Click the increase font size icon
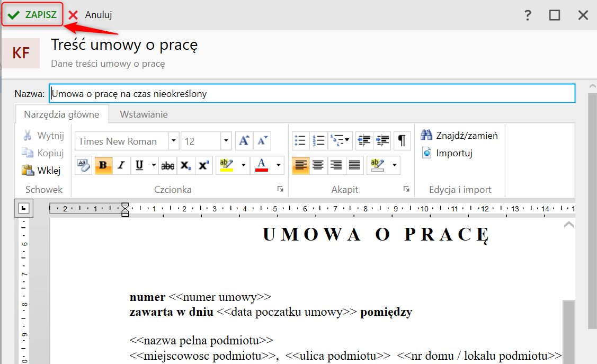 pos(244,141)
